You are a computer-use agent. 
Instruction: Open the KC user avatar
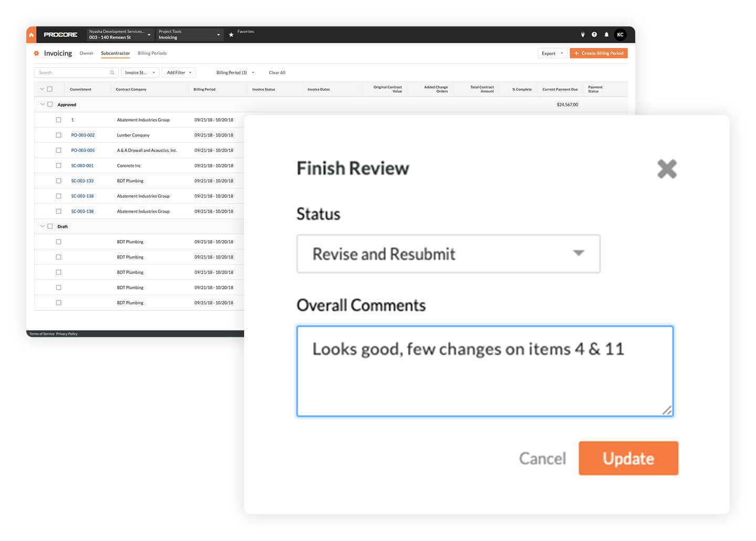pyautogui.click(x=620, y=34)
